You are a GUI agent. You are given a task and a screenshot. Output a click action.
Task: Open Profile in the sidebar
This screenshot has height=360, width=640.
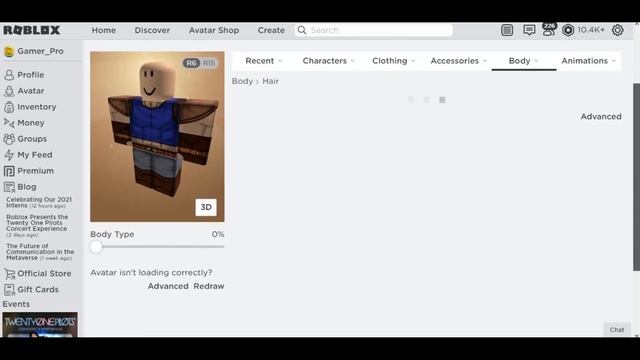click(31, 75)
